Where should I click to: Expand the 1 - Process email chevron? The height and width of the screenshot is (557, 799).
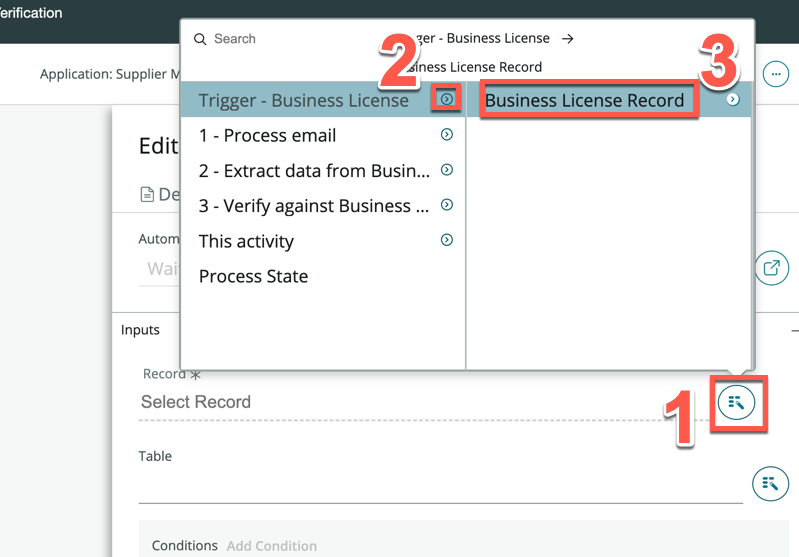click(x=447, y=135)
